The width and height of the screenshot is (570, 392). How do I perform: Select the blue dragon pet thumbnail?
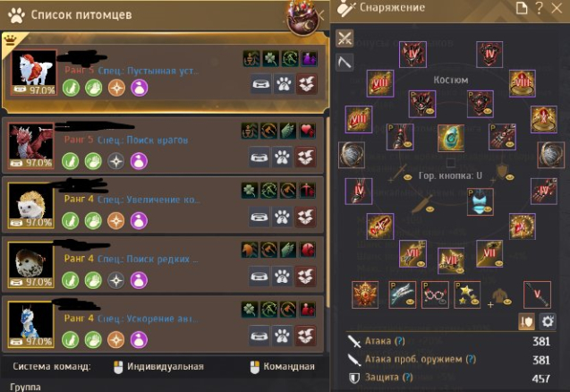31,325
